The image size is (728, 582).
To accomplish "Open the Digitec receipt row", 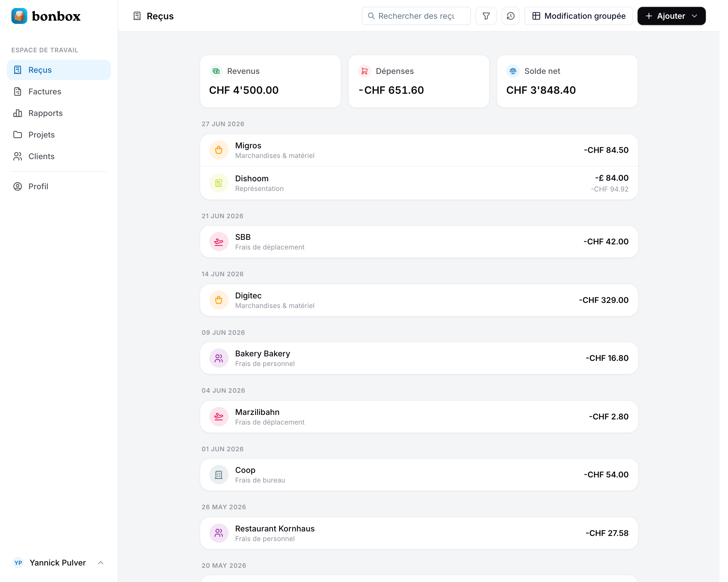I will [x=419, y=300].
